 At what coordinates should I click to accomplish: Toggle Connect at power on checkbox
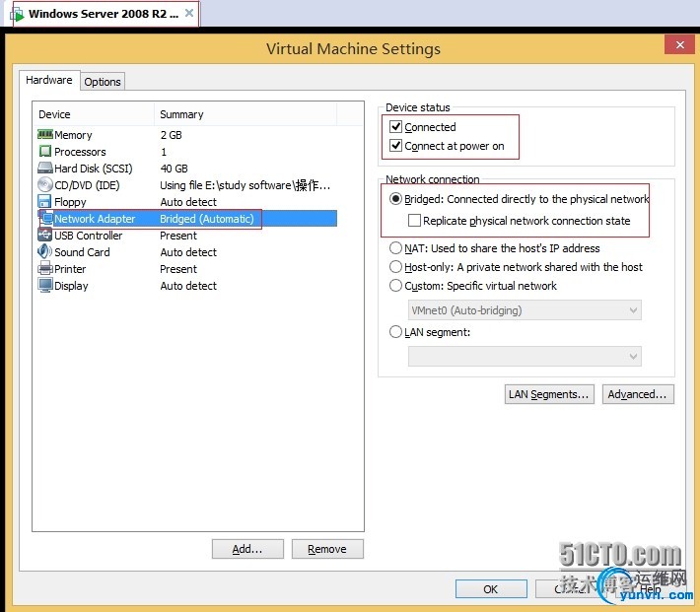[x=396, y=146]
